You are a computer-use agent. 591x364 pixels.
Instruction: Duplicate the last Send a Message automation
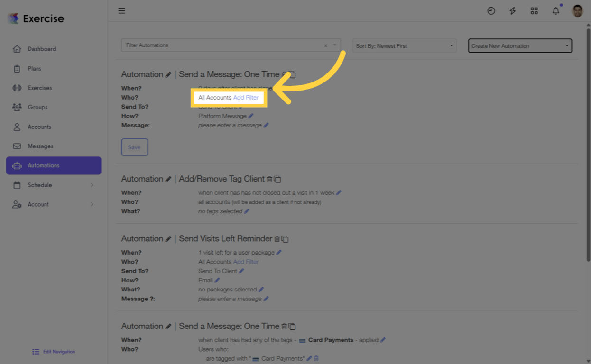coord(292,327)
